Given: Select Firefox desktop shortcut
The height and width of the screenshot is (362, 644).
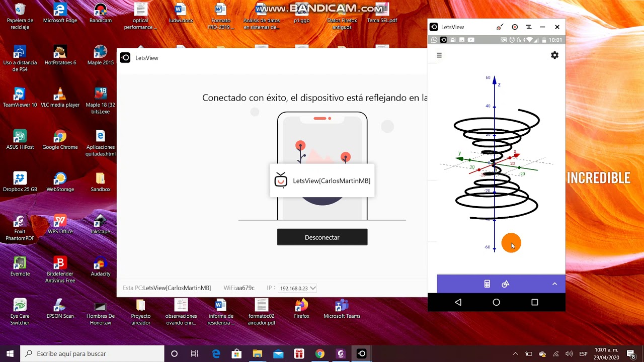Looking at the screenshot, I should point(301,309).
